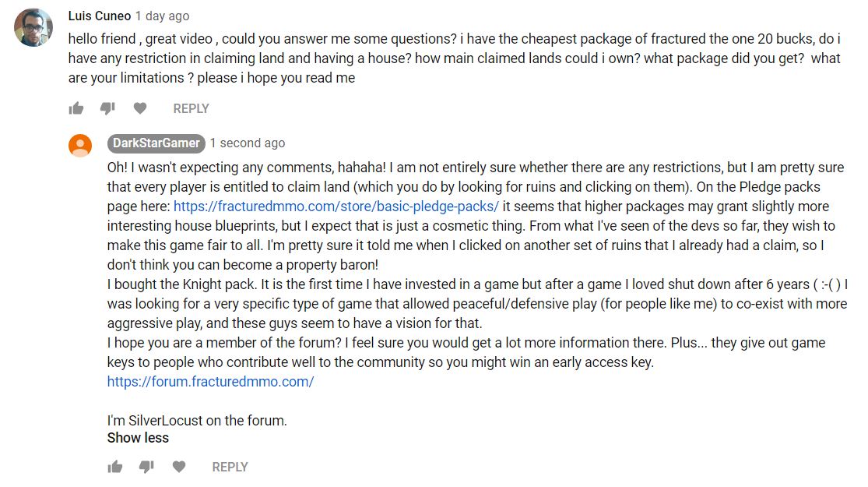Heart Luis Cuneo's comment
Screen dimensions: 868x487
point(139,108)
